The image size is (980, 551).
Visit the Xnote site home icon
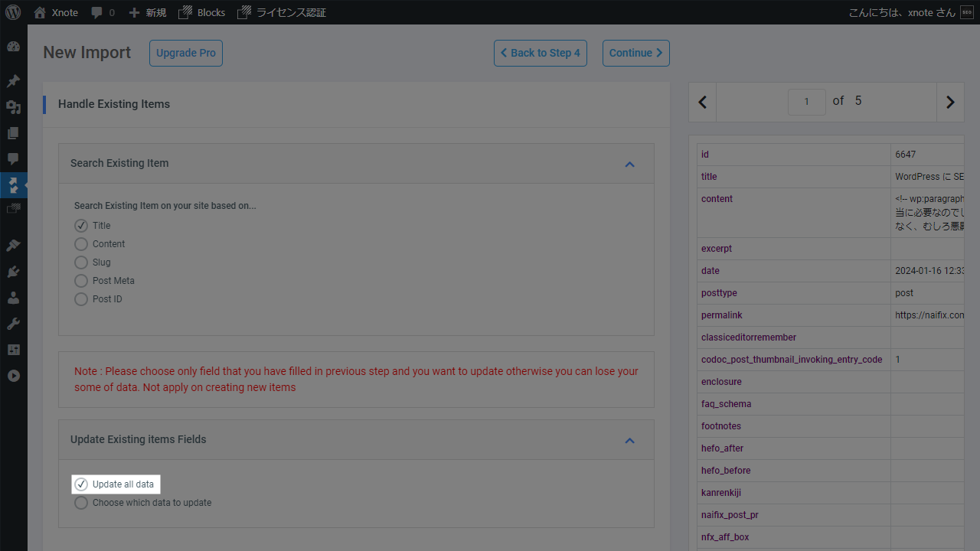[x=40, y=12]
